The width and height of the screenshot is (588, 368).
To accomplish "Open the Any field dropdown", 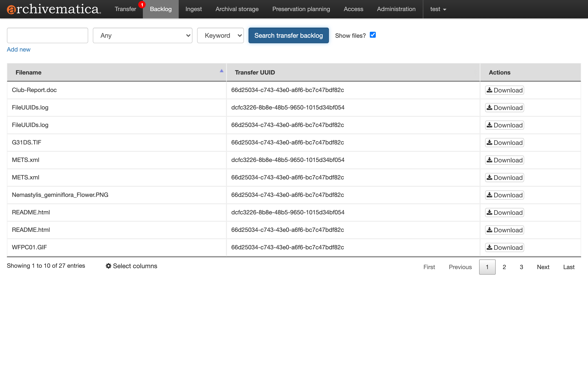I will 142,35.
